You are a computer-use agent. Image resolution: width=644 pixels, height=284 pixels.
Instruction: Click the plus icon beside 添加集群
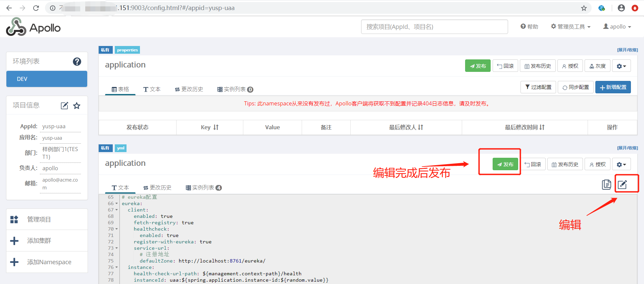tap(14, 241)
